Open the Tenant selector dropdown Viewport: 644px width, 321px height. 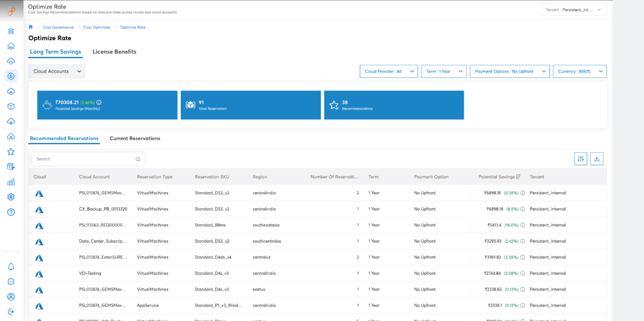coord(574,10)
